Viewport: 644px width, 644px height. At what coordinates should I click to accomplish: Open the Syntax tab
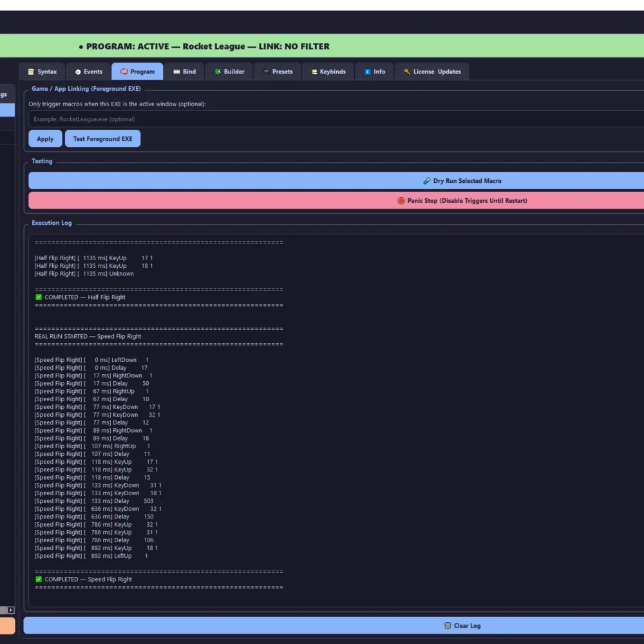pos(42,71)
